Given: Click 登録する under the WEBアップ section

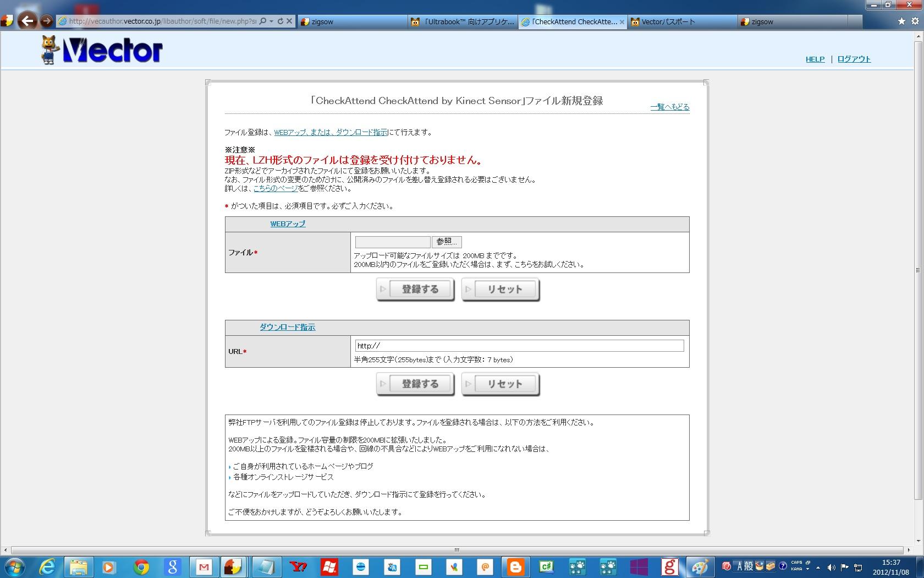Looking at the screenshot, I should click(415, 290).
